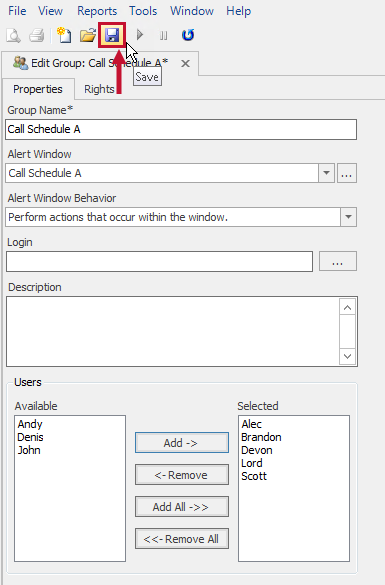
Task: Switch to the Properties tab
Action: point(38,89)
